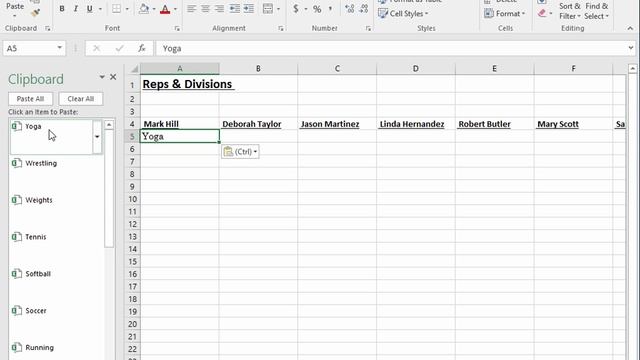Toggle bold formatting
This screenshot has height=360, width=640.
click(62, 9)
